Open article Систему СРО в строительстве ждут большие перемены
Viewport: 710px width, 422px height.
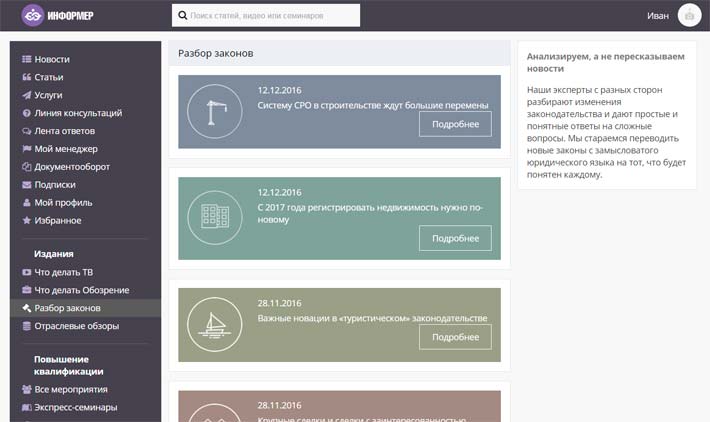[373, 106]
